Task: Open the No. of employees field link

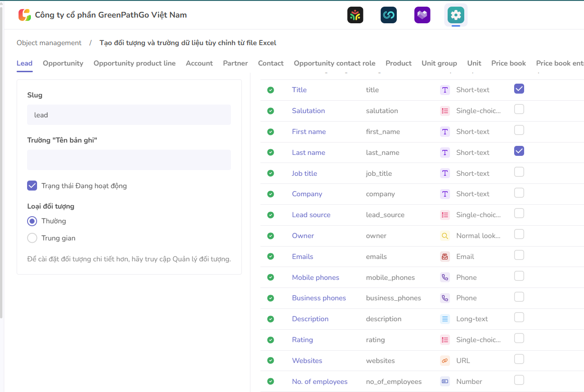Action: (320, 382)
